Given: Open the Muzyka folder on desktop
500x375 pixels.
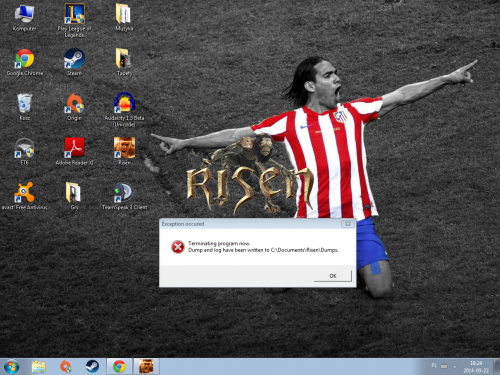Looking at the screenshot, I should [124, 17].
